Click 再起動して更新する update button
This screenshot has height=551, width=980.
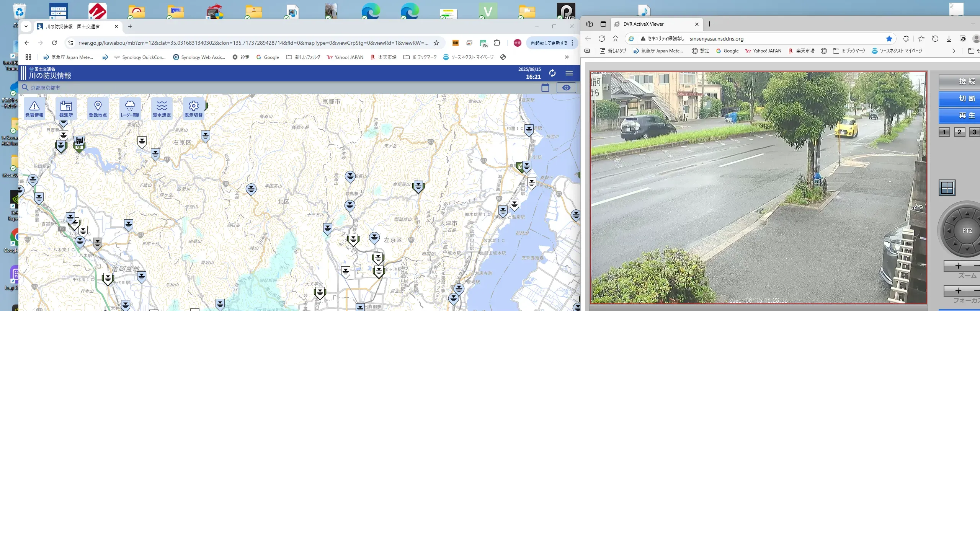(549, 43)
